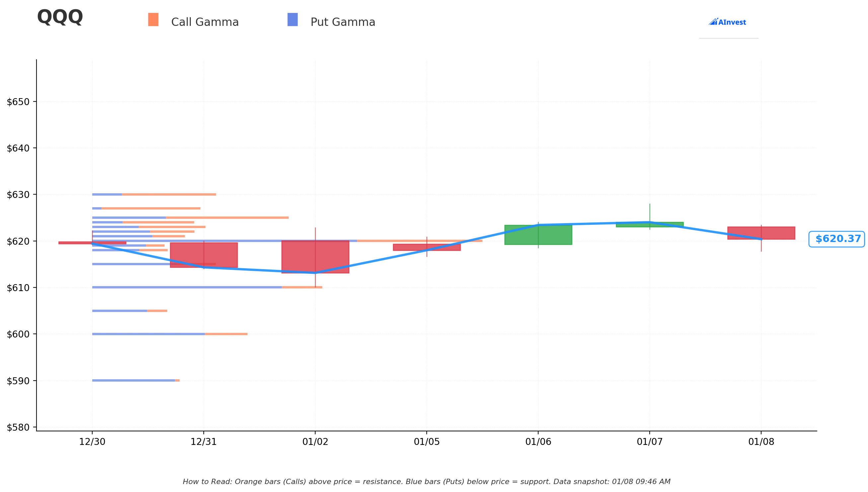The height and width of the screenshot is (492, 868).
Task: Click the $650 y-axis label
Action: pos(18,102)
